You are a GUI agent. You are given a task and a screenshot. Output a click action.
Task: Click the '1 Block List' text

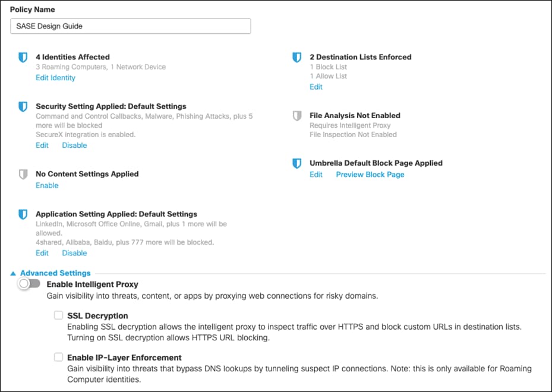tap(328, 67)
